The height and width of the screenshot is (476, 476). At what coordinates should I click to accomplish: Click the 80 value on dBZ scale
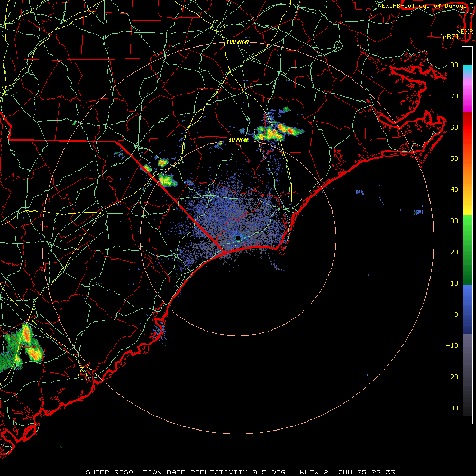(454, 65)
